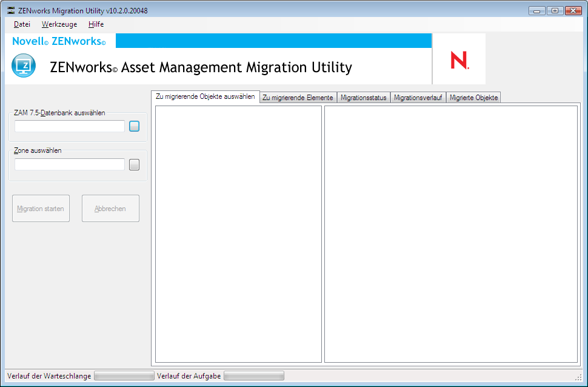Click the 'Verlauf der Warteschlange' status label
This screenshot has height=387, width=588.
[x=49, y=375]
